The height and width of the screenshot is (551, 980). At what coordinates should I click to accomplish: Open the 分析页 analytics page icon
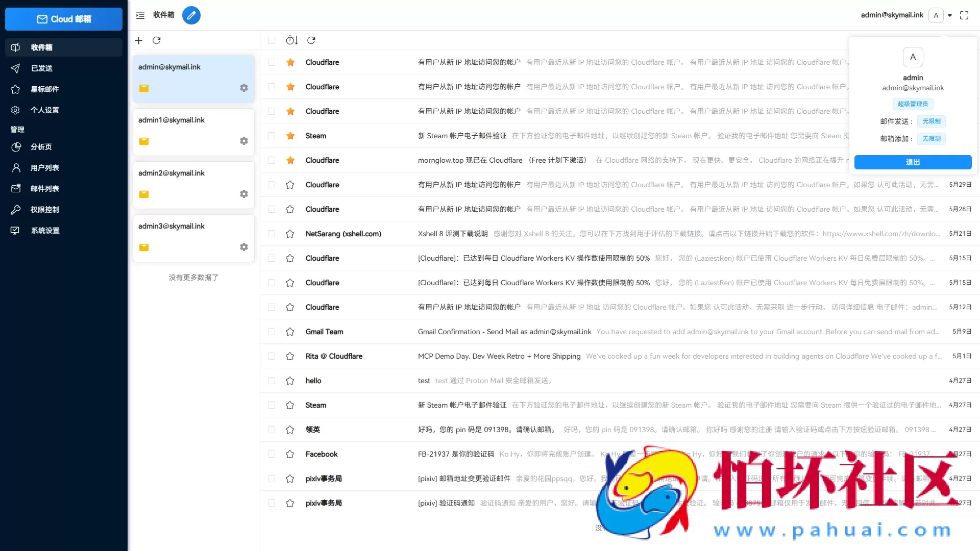point(15,147)
